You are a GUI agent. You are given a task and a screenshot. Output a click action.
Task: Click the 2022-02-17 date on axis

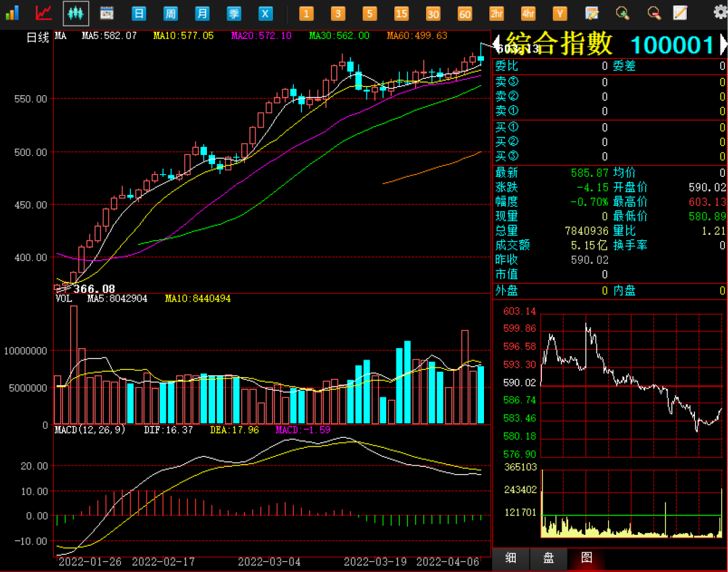(163, 562)
